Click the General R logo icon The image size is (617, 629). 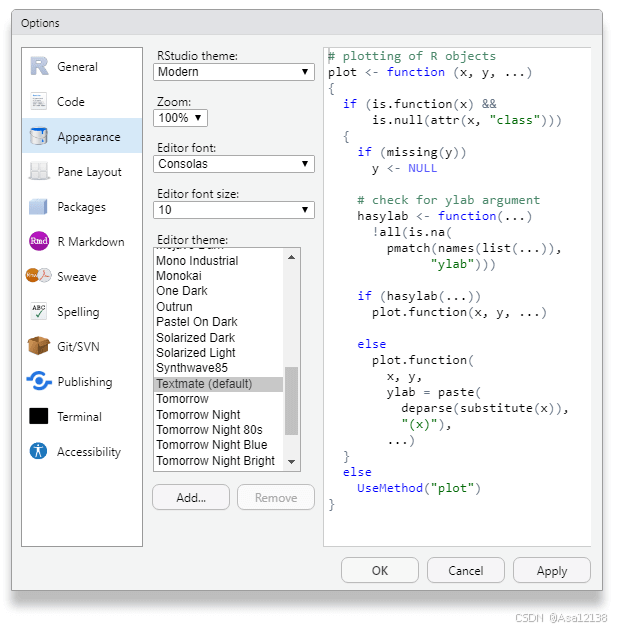(39, 66)
